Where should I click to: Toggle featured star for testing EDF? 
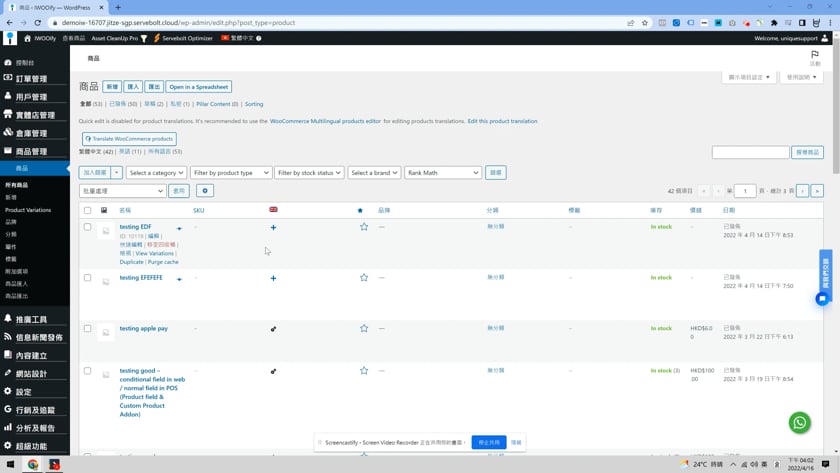pos(364,227)
